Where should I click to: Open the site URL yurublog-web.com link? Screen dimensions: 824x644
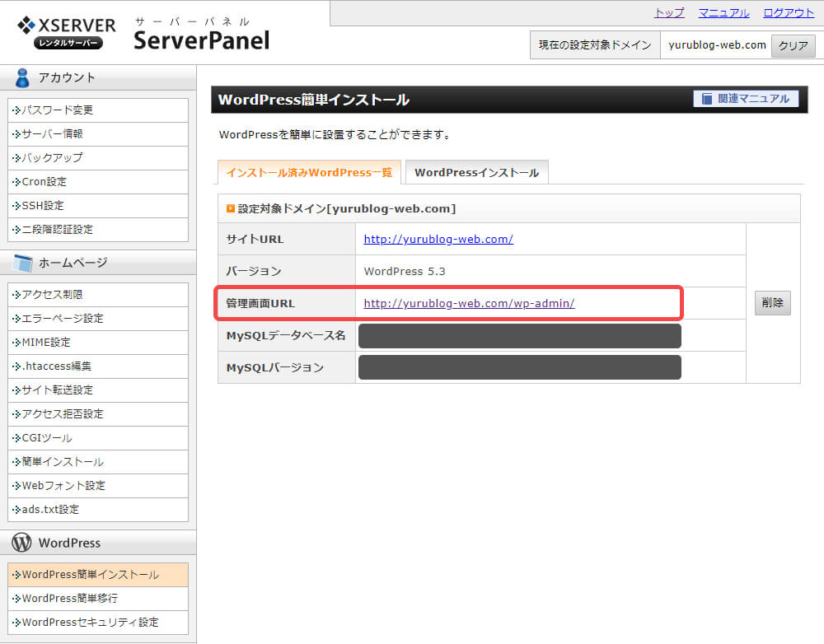[438, 239]
